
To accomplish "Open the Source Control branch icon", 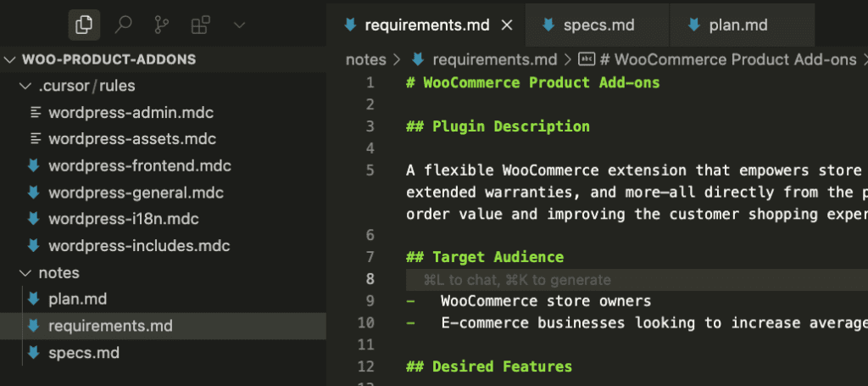I will (161, 25).
